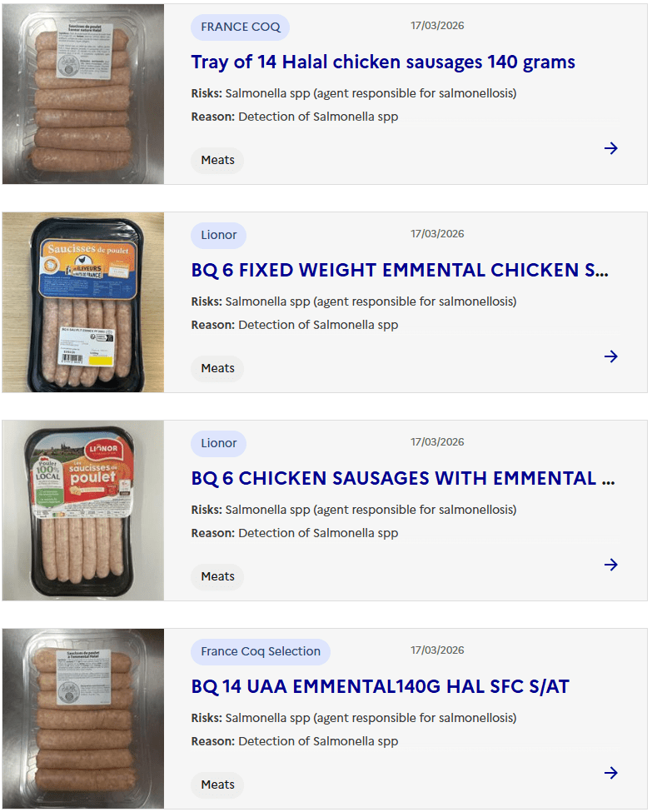652x812 pixels.
Task: Click the arrow on the BQ 14 UAA EMMENTAL card
Action: (x=611, y=773)
